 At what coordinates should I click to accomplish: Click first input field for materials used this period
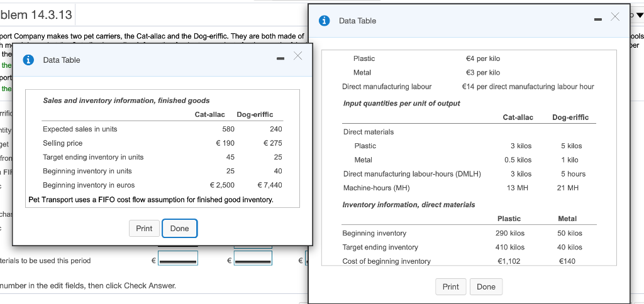178,258
